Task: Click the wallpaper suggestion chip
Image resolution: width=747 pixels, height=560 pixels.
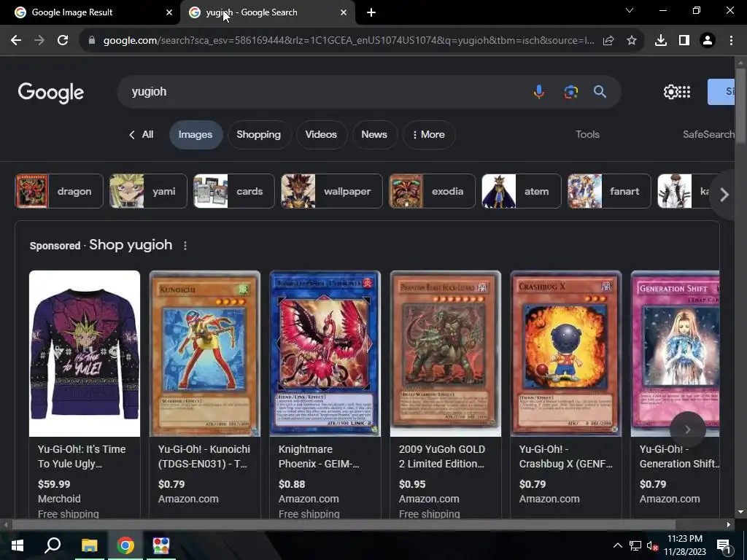Action: 332,192
